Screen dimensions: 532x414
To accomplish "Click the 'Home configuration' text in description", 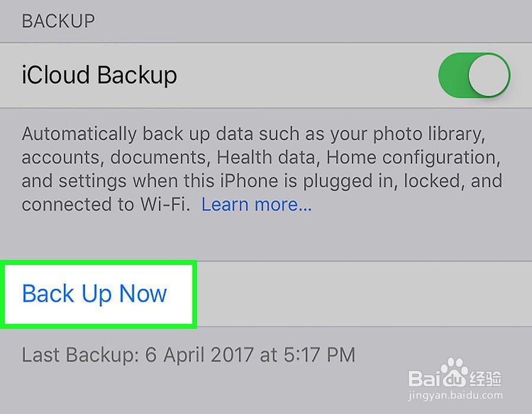I will [410, 158].
